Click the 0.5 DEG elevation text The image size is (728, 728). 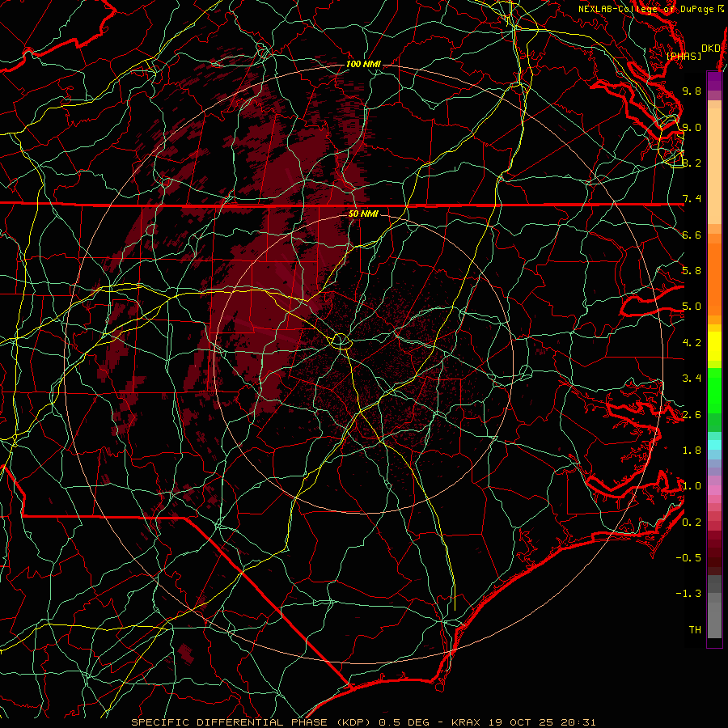(404, 722)
